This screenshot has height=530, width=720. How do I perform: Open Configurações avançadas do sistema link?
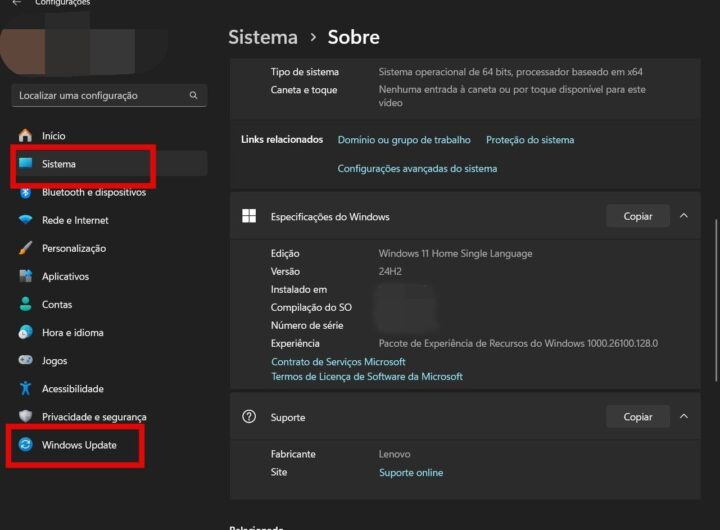417,169
